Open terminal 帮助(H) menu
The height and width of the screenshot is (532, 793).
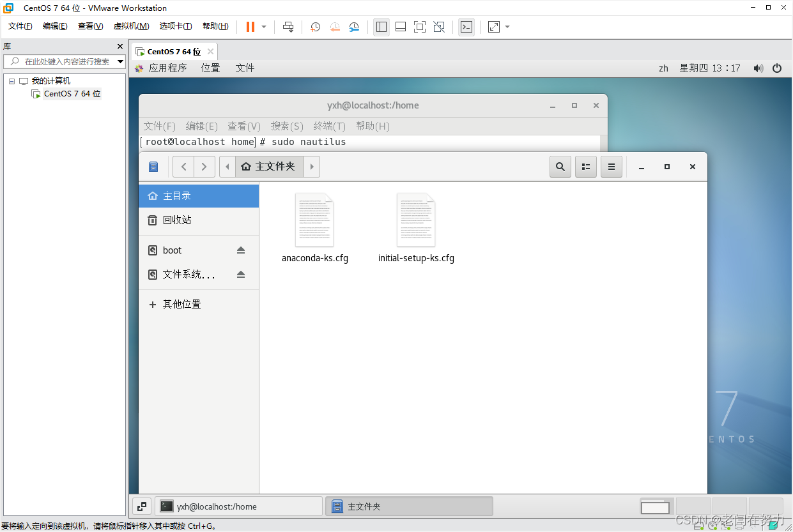click(x=373, y=126)
